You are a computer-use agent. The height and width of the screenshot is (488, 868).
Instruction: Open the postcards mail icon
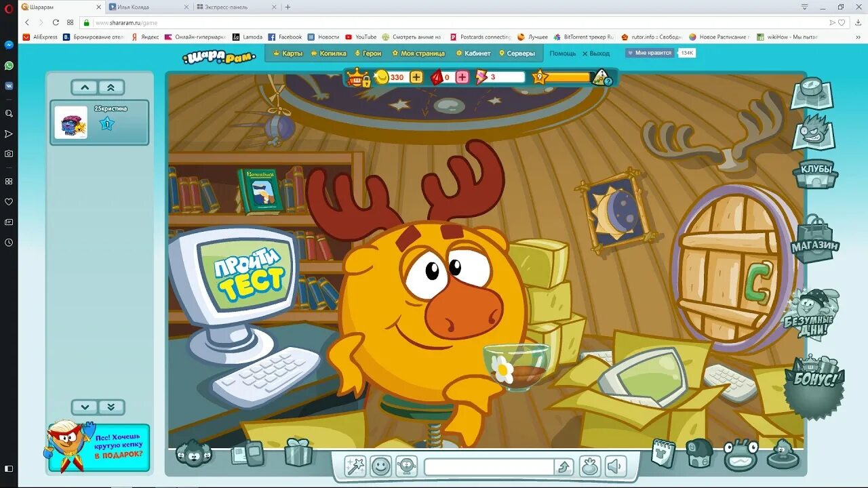(x=247, y=453)
